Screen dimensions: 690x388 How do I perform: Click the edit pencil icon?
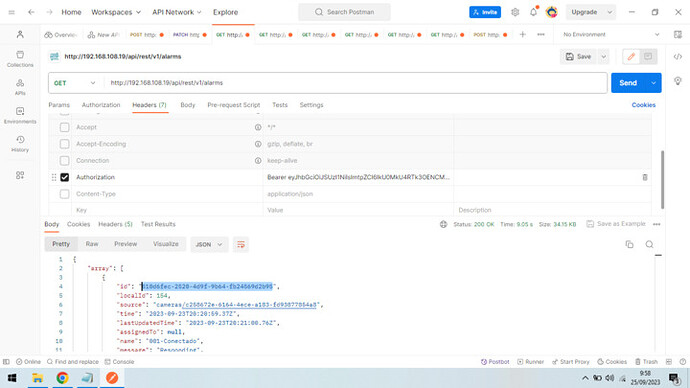tap(631, 56)
